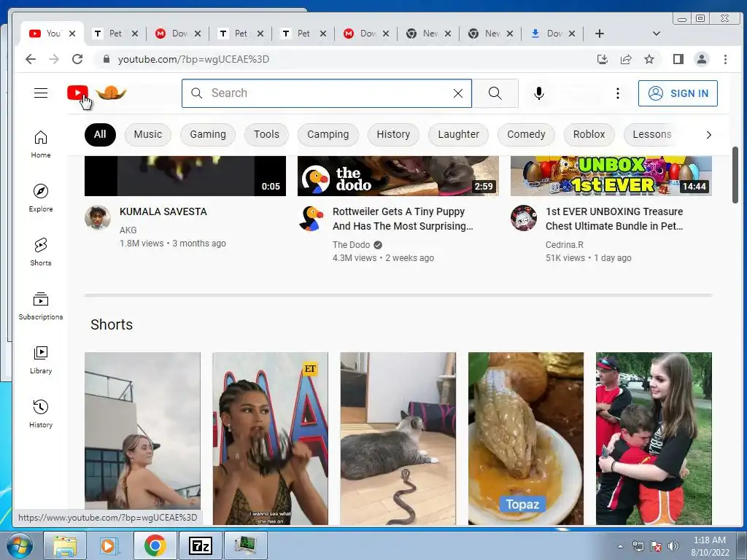Switch to the second browser tab titled Pet
The width and height of the screenshot is (747, 560).
point(115,34)
